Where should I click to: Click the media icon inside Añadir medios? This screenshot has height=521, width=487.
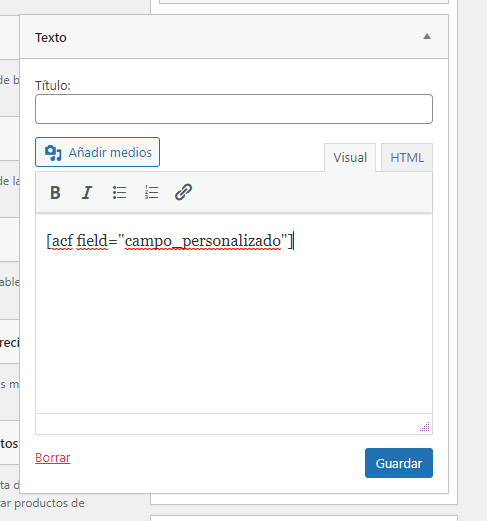tap(53, 153)
